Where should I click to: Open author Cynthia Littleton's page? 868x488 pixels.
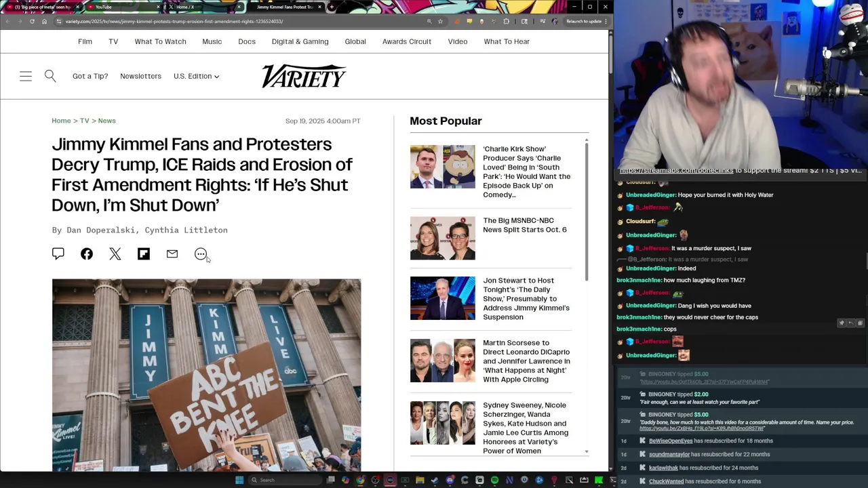(x=186, y=230)
